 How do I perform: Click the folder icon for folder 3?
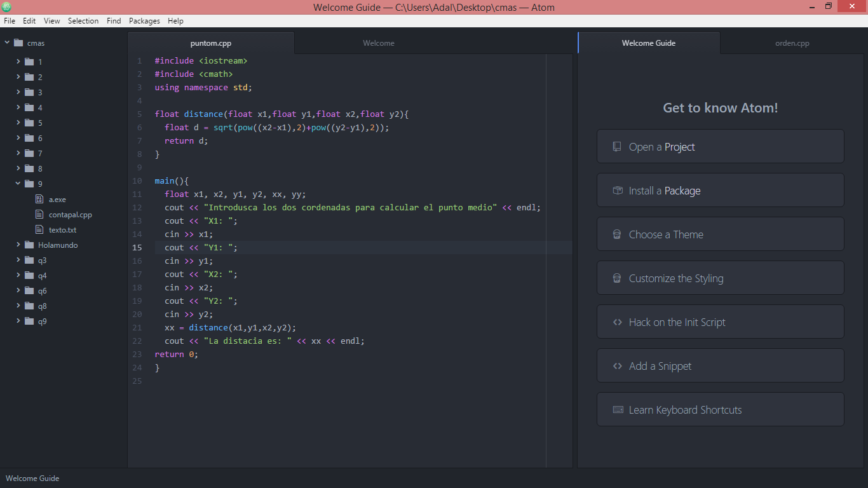coord(29,92)
